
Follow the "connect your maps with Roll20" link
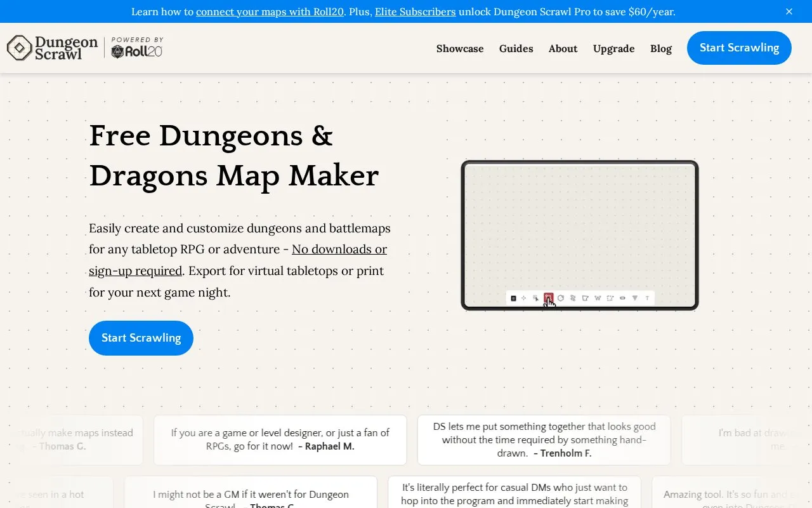tap(270, 11)
